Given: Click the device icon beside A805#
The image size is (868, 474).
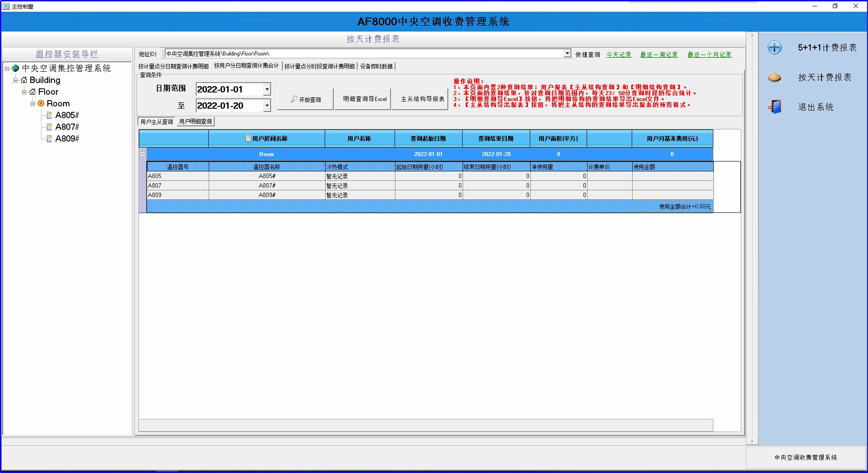Looking at the screenshot, I should 50,115.
